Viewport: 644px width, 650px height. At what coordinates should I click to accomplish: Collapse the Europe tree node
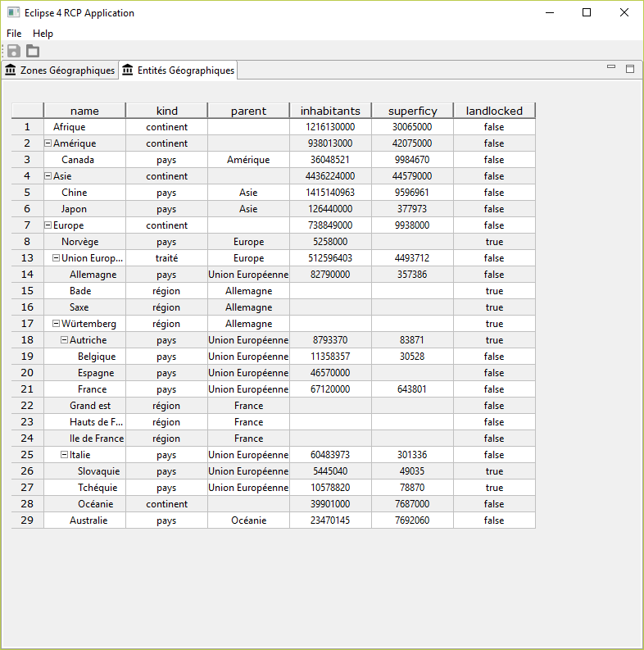[48, 225]
